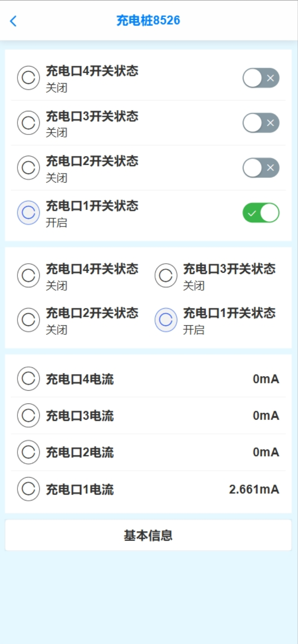This screenshot has height=644, width=298.
Task: Click the port 3 icon in the two-column grid
Action: (166, 276)
